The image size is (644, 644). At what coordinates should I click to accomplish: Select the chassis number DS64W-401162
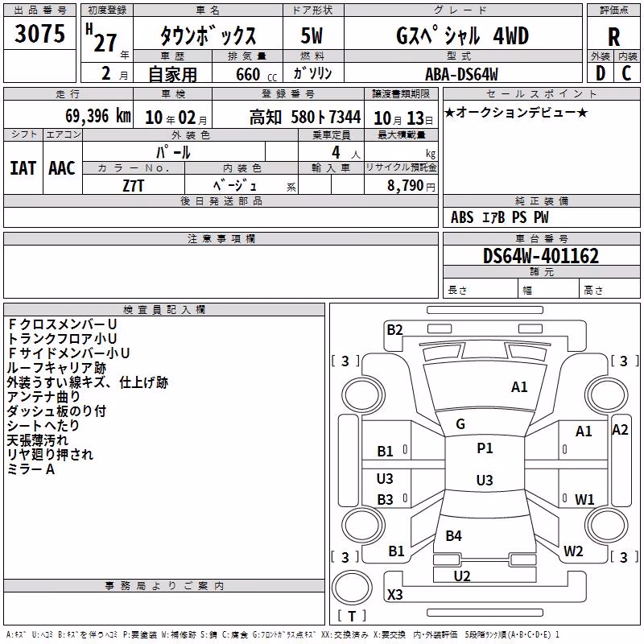(541, 256)
